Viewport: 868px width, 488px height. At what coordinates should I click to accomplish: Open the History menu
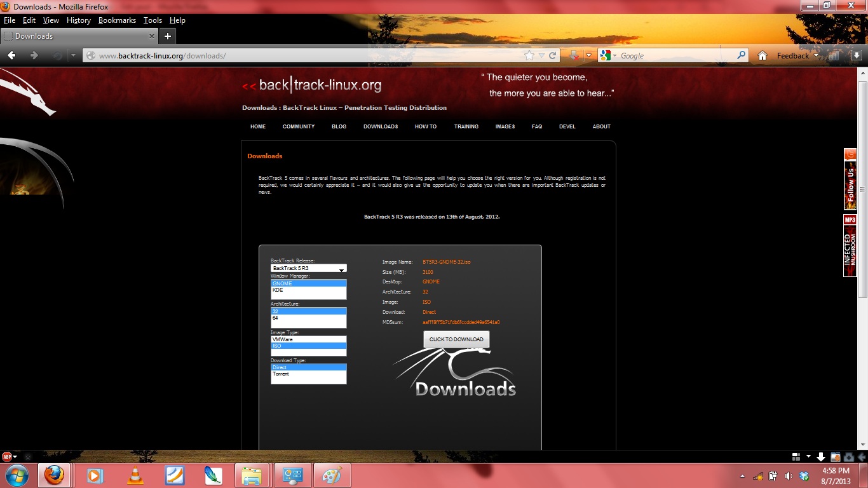[x=79, y=20]
